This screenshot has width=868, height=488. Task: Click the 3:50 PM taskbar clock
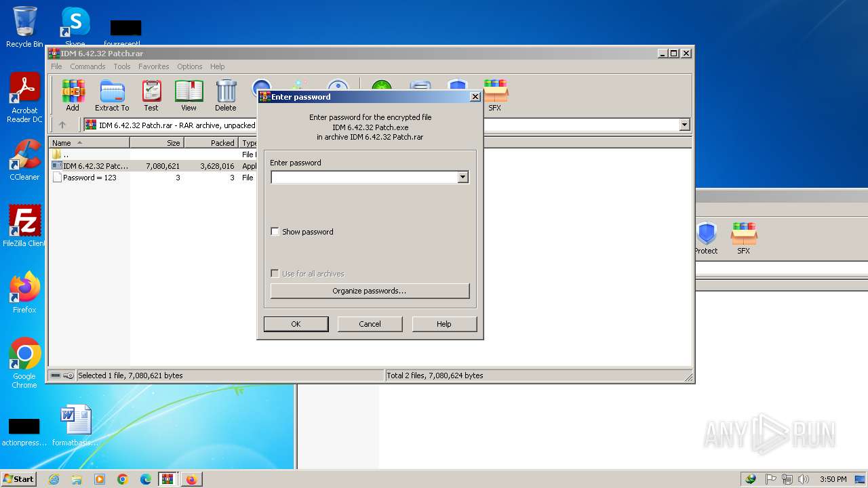pyautogui.click(x=833, y=479)
